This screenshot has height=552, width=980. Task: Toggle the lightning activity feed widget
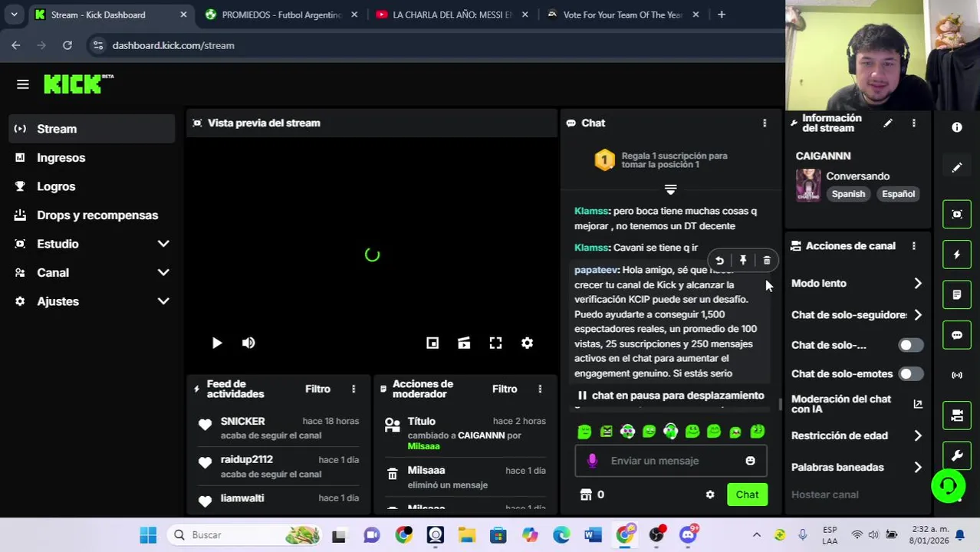pyautogui.click(x=957, y=255)
